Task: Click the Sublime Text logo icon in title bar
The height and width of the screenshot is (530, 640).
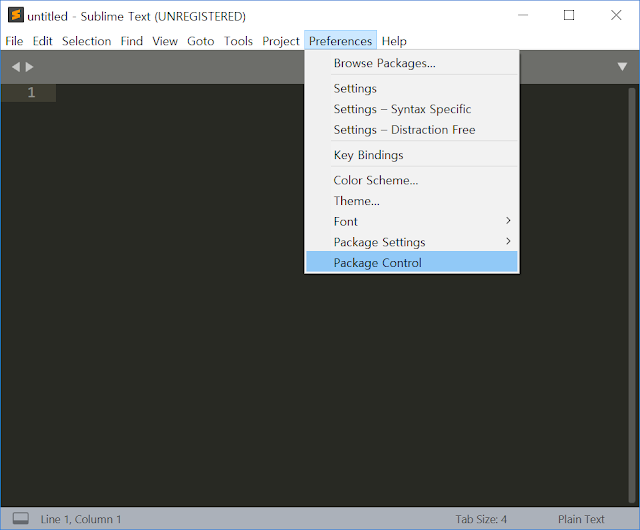Action: (16, 15)
